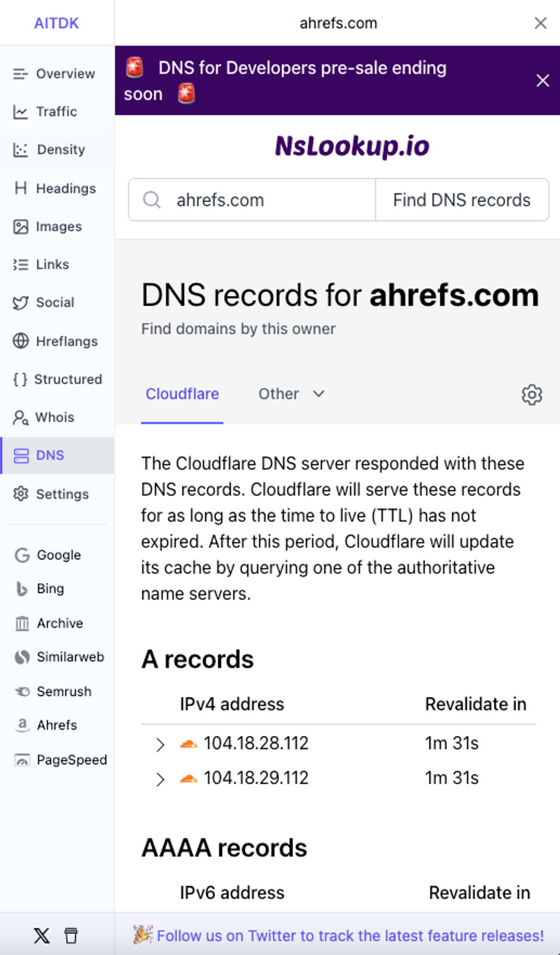Click the Cloudflare cloud icon beside 104.18.28.112

tap(189, 743)
